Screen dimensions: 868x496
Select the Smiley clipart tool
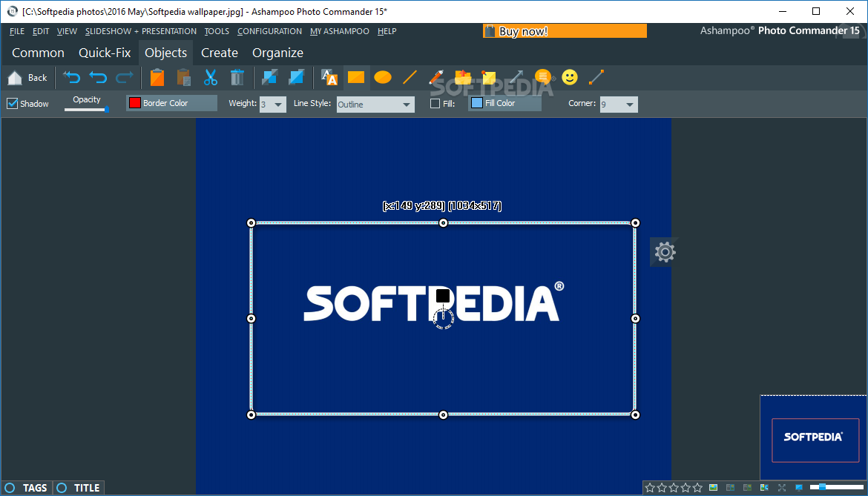coord(570,77)
